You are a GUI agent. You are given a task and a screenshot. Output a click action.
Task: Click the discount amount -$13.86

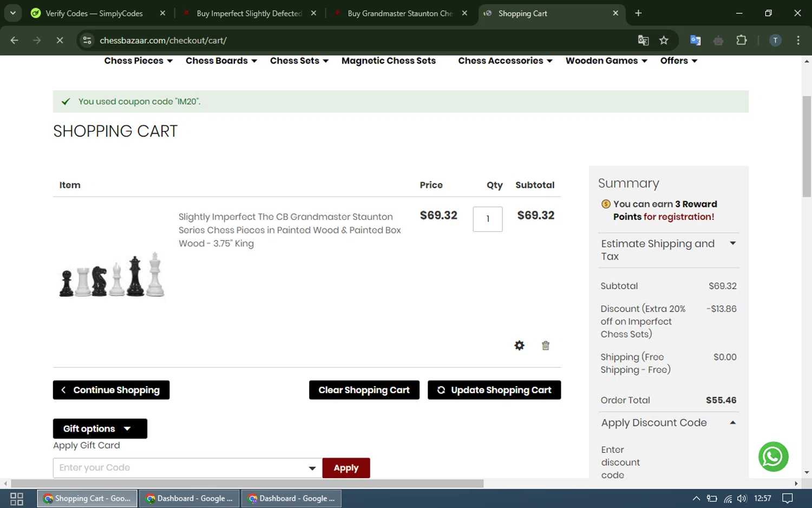pyautogui.click(x=722, y=309)
